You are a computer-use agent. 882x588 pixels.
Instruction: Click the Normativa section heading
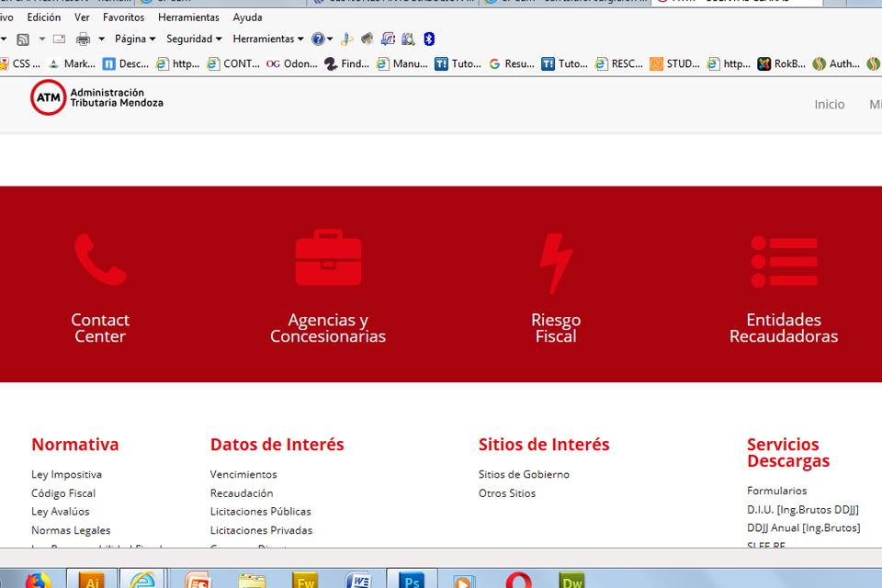coord(74,445)
